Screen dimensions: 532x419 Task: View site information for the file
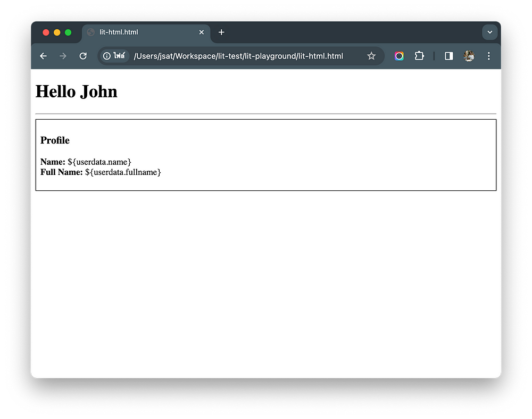(x=114, y=56)
